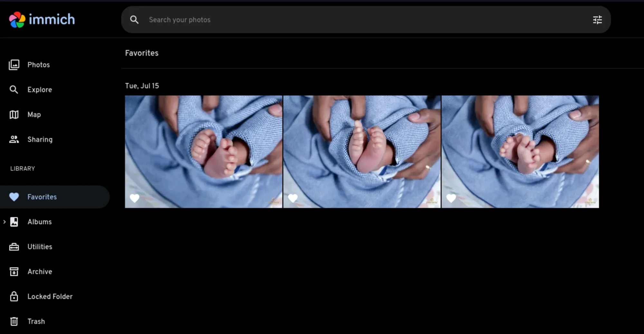Viewport: 644px width, 334px height.
Task: Open the Locked Folder padlock icon
Action: point(14,296)
